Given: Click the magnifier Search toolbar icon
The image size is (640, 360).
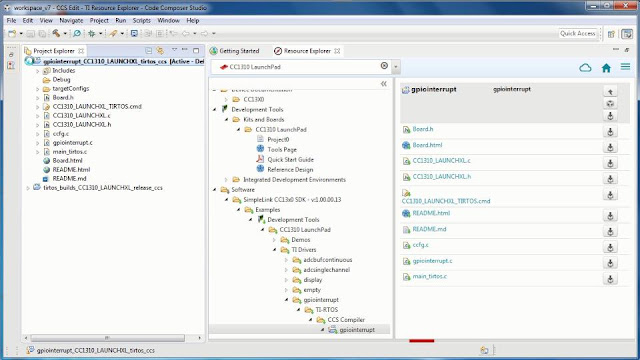Looking at the screenshot, I should (x=76, y=33).
